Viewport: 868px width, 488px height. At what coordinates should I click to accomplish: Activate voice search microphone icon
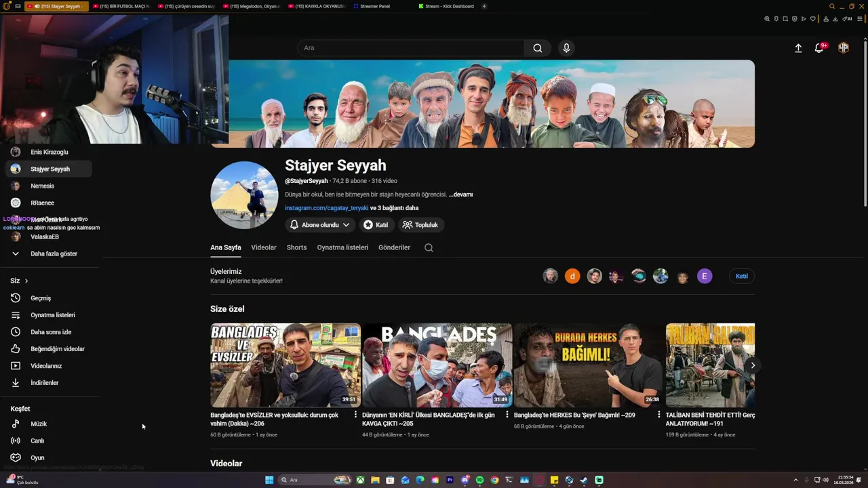(x=566, y=48)
